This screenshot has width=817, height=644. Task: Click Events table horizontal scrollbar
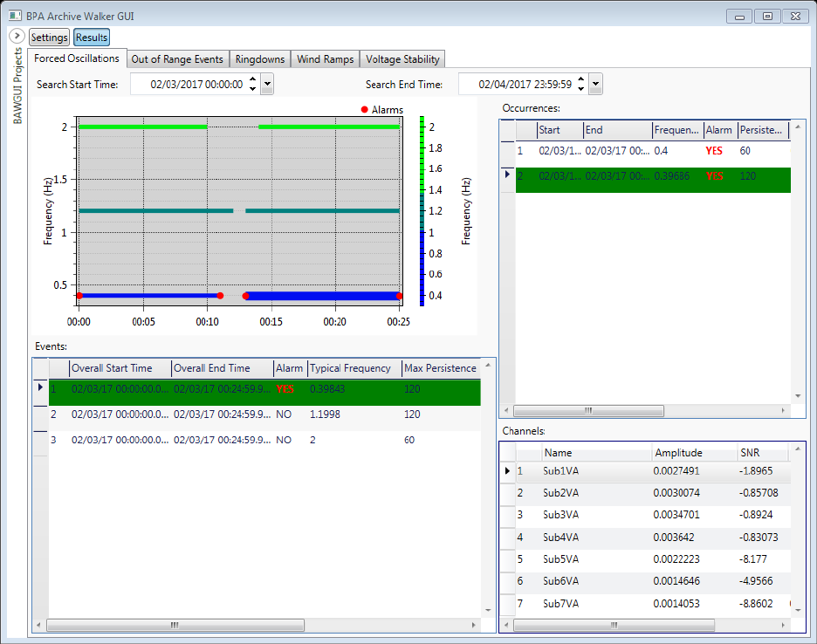(x=175, y=626)
